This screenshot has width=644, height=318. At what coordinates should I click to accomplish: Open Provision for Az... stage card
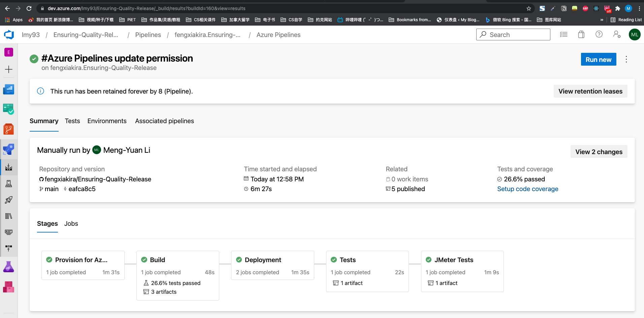click(x=83, y=265)
